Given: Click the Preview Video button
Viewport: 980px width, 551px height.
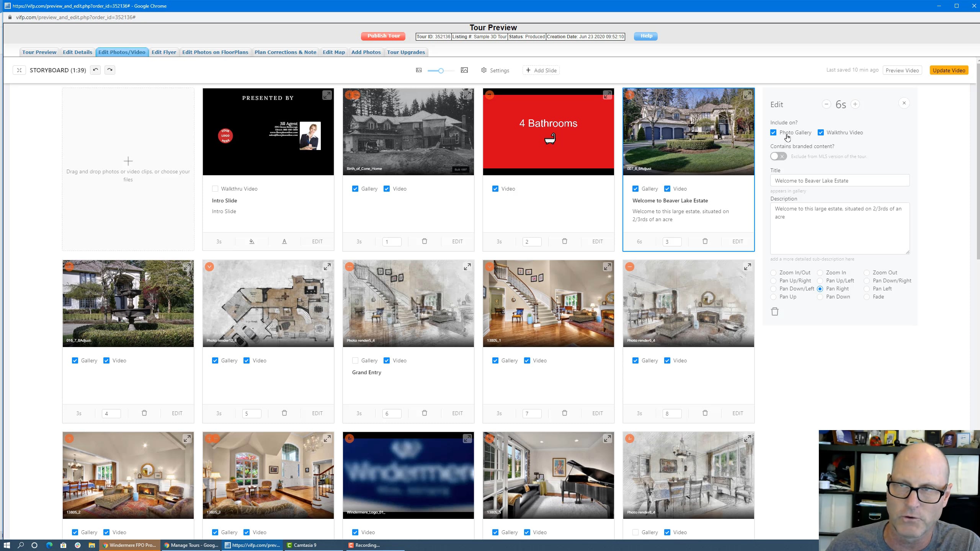Looking at the screenshot, I should [x=902, y=70].
